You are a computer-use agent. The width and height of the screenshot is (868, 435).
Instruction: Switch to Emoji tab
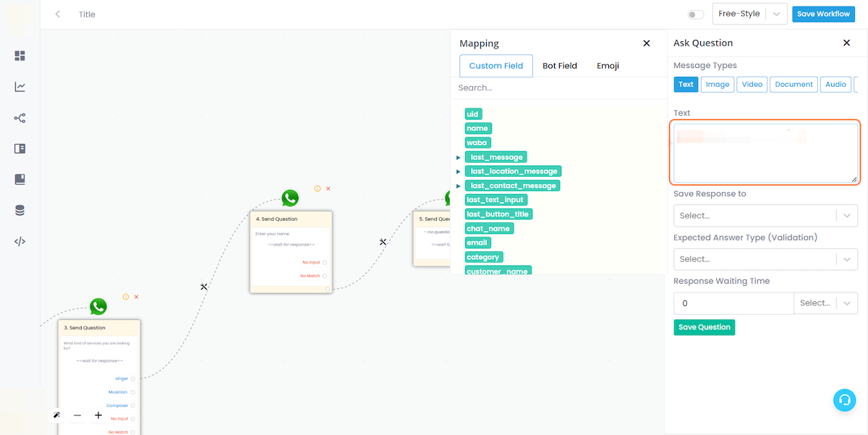click(608, 66)
